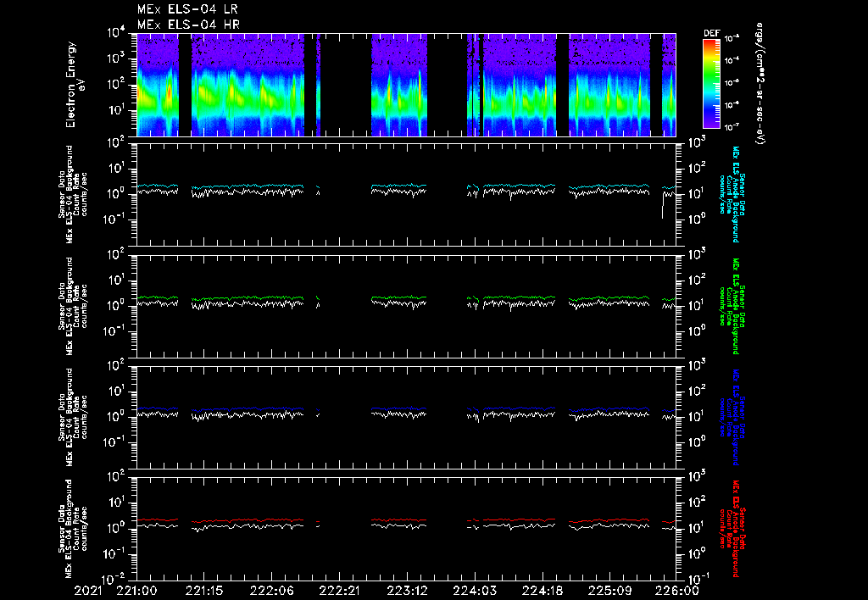Click the 10^-5 tick on the color bar
The width and height of the screenshot is (868, 600).
(x=732, y=83)
